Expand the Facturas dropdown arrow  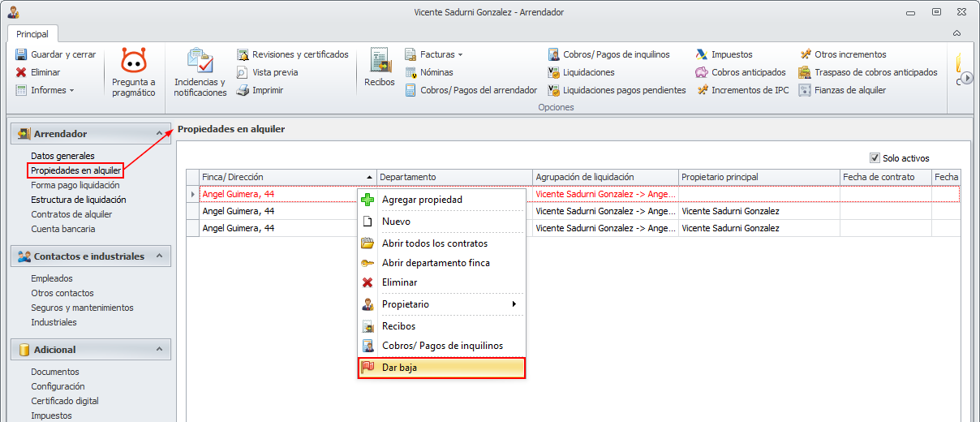tap(460, 55)
